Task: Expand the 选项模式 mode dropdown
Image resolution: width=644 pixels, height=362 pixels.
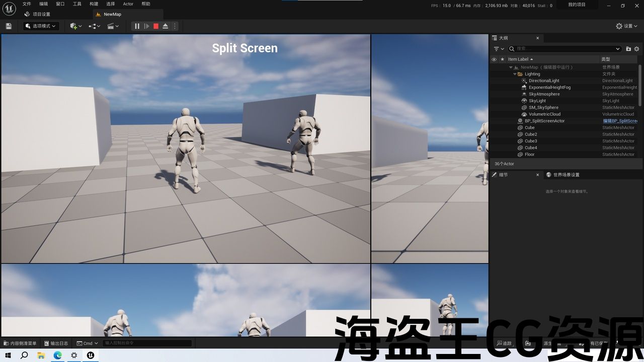Action: 41,26
